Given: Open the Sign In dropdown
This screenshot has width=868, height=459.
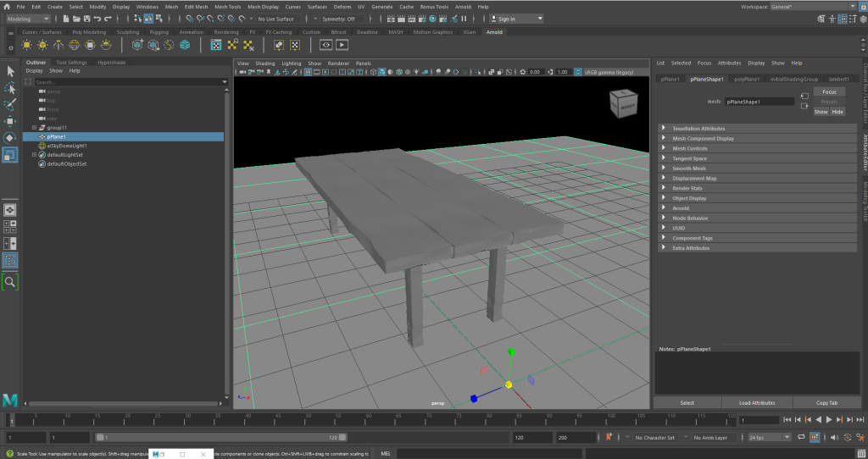Looking at the screenshot, I should pos(516,19).
